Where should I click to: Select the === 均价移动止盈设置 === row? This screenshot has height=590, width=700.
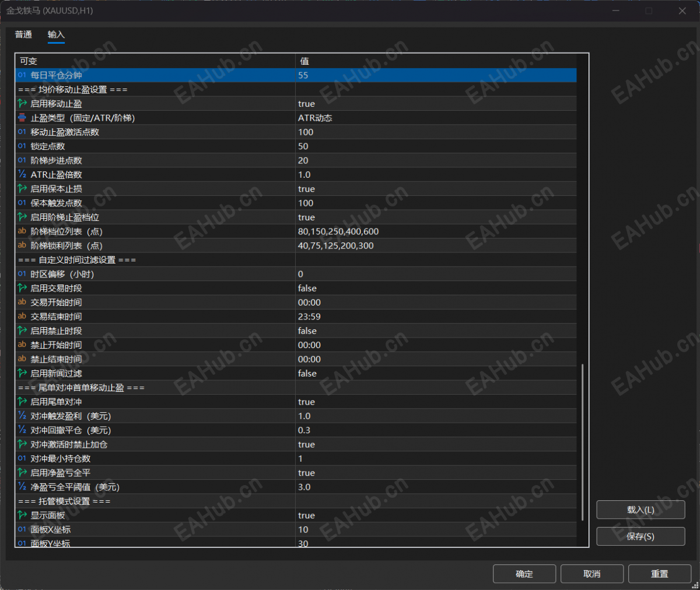pyautogui.click(x=296, y=89)
